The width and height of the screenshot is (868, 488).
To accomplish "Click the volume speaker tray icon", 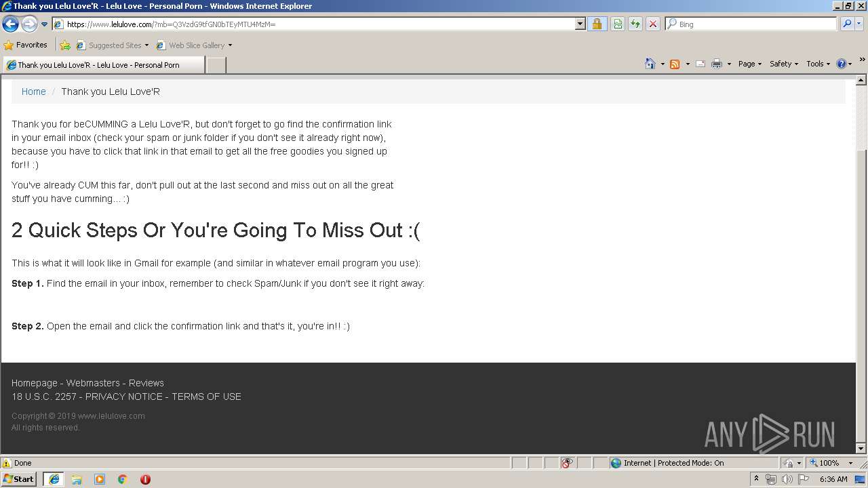I will coord(787,479).
